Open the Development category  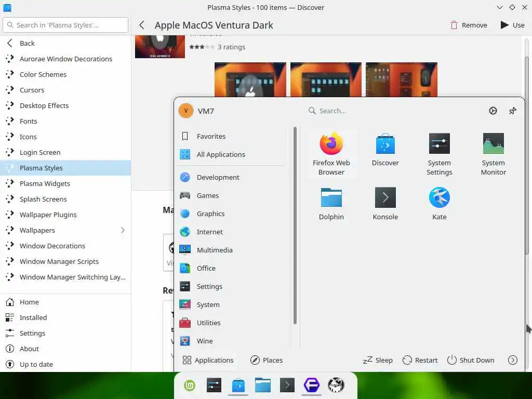click(x=232, y=177)
